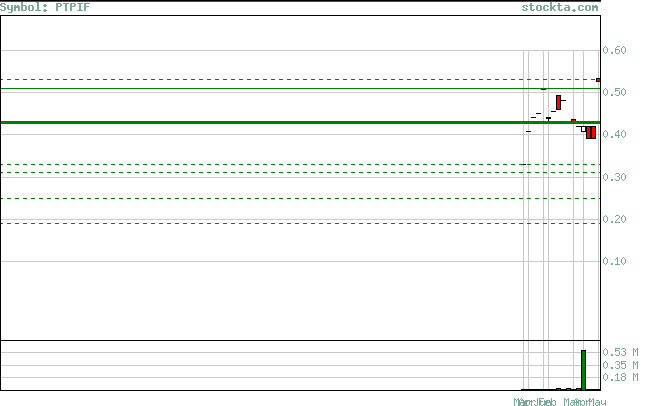This screenshot has height=406, width=655.
Task: Click the small red candle on the red dashed line
Action: (x=598, y=80)
